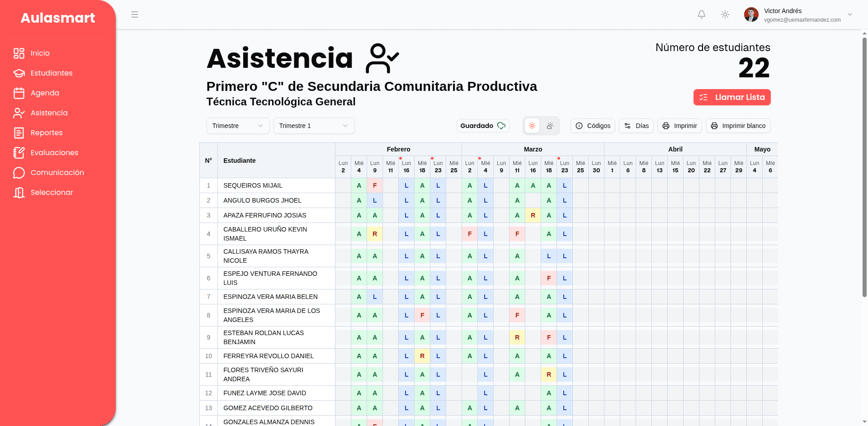The image size is (868, 426).
Task: Click Marzo 2 F cell for CABALLERO URUÑO
Action: [x=470, y=234]
